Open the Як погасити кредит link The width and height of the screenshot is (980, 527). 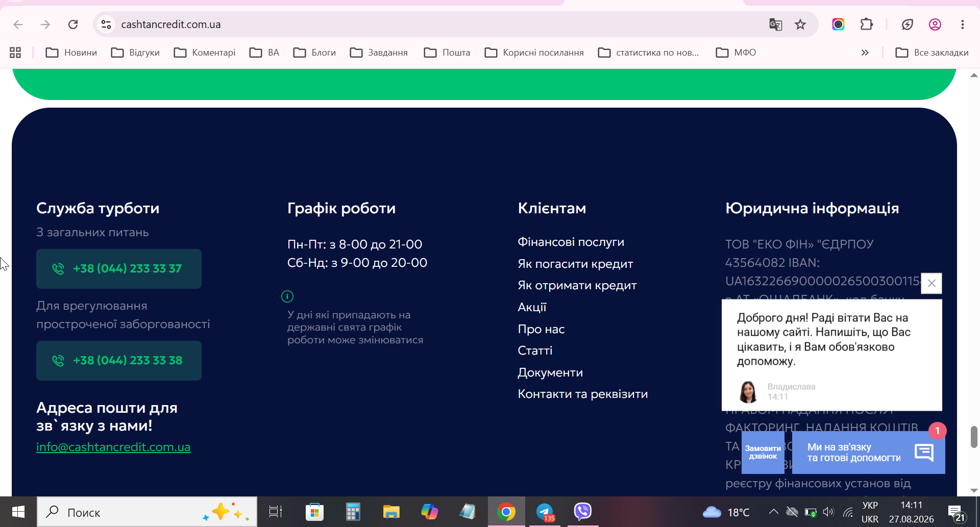[x=575, y=264]
